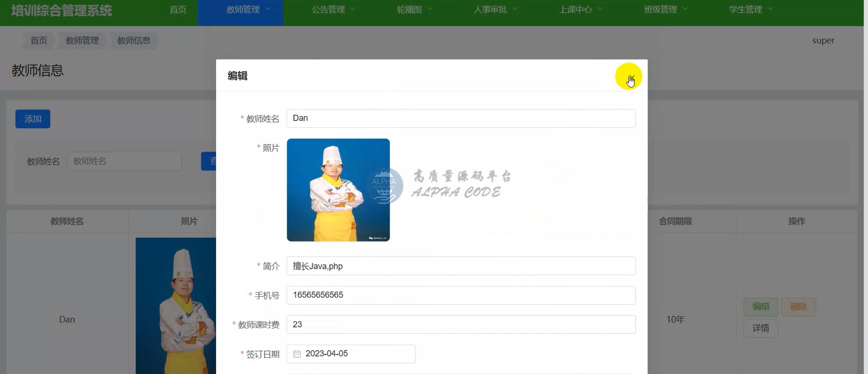Close the 编辑 dialog with the X icon
The image size is (868, 374).
click(x=631, y=76)
